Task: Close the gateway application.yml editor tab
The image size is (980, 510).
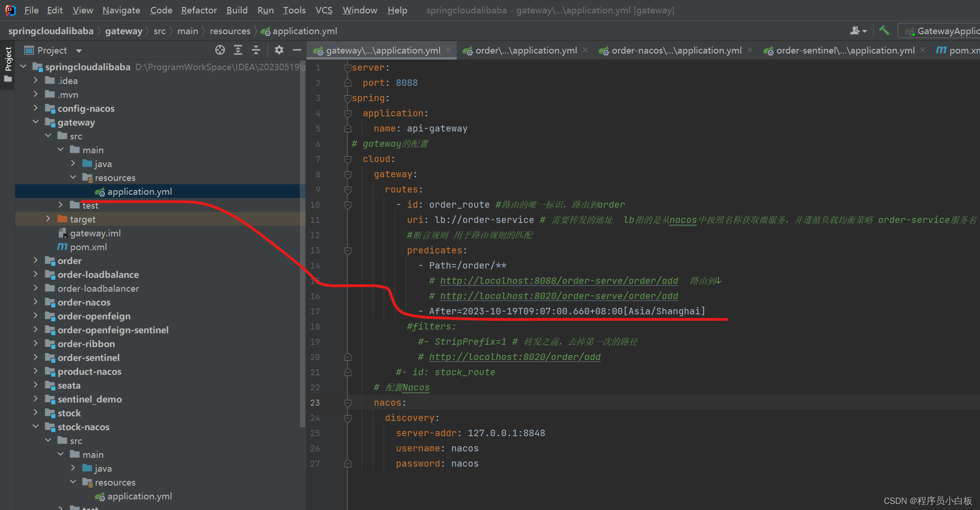Action: [x=449, y=50]
